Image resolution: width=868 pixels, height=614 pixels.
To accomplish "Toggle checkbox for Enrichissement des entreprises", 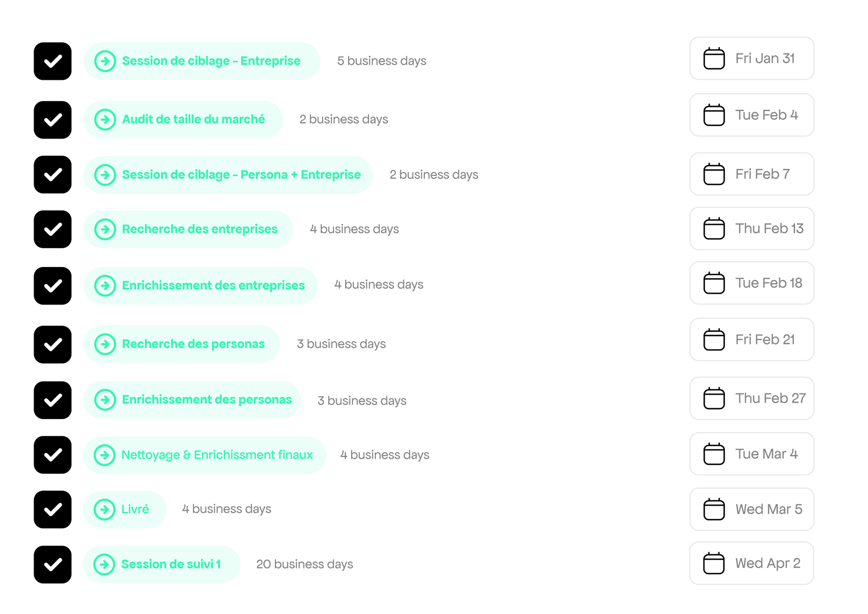I will tap(53, 286).
